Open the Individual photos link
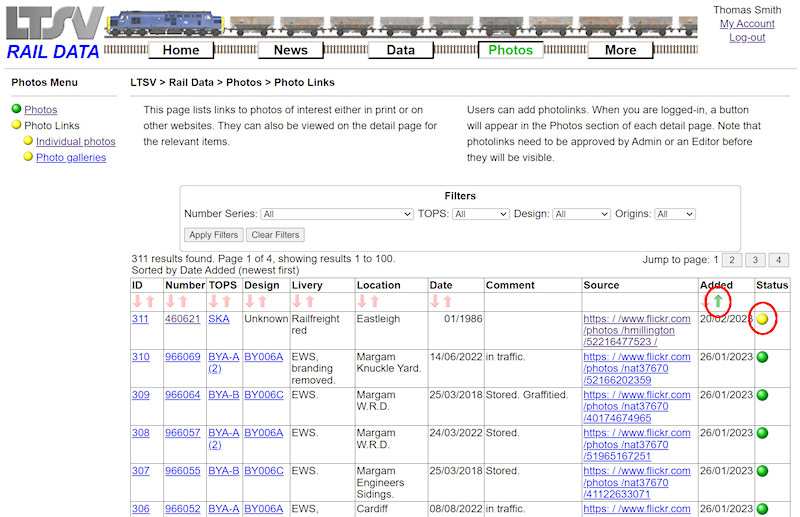Image resolution: width=800 pixels, height=517 pixels. 76,141
